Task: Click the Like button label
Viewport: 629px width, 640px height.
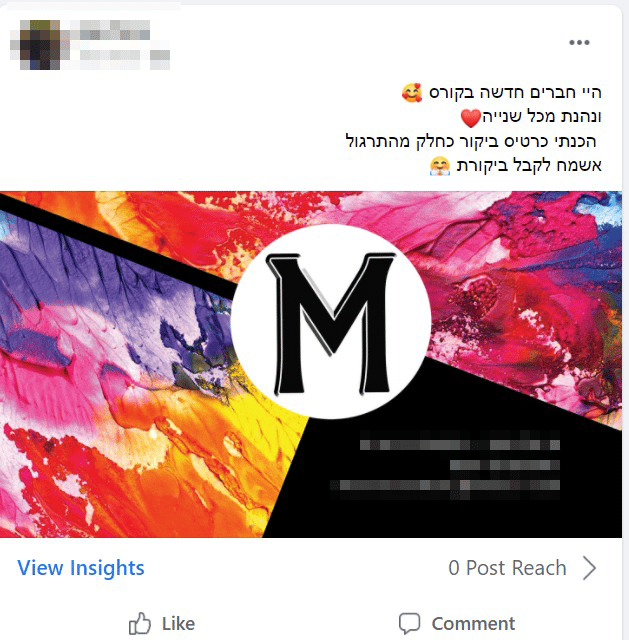Action: (x=178, y=624)
